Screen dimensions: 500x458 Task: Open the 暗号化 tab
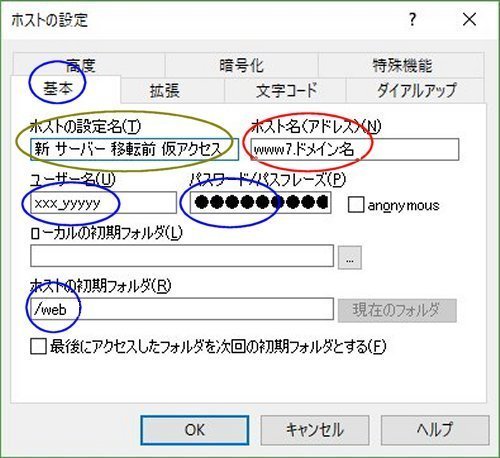[x=242, y=65]
